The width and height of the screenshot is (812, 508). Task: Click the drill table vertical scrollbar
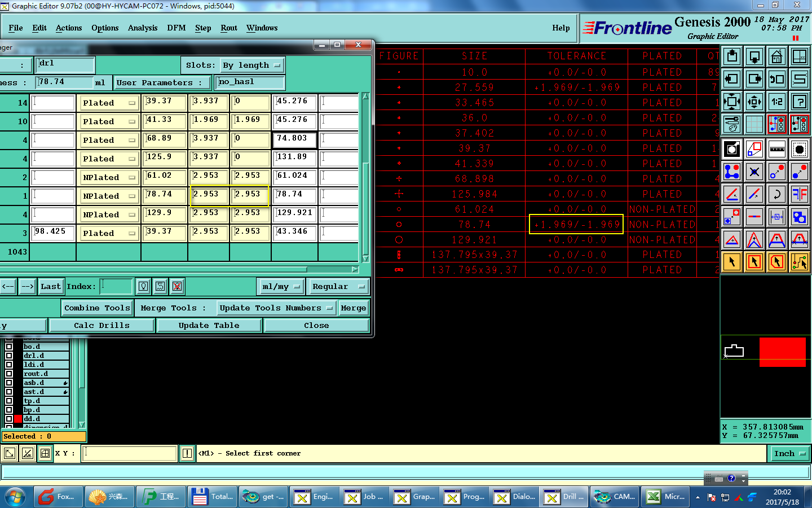pyautogui.click(x=365, y=177)
